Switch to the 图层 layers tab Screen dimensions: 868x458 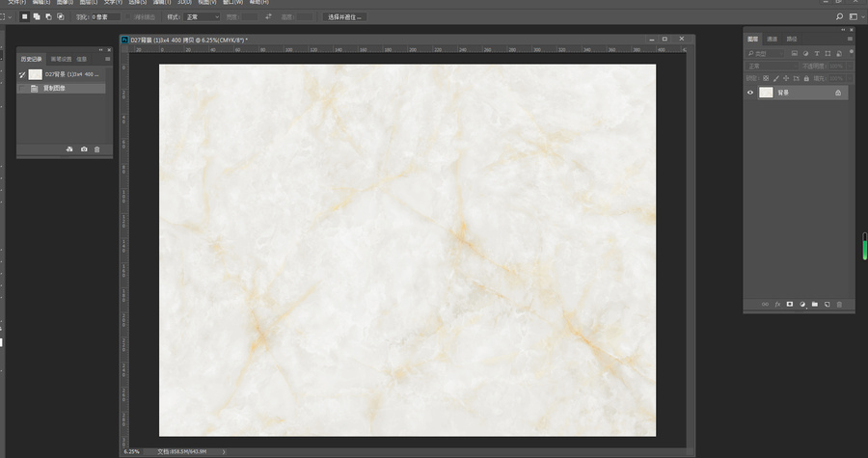click(753, 40)
